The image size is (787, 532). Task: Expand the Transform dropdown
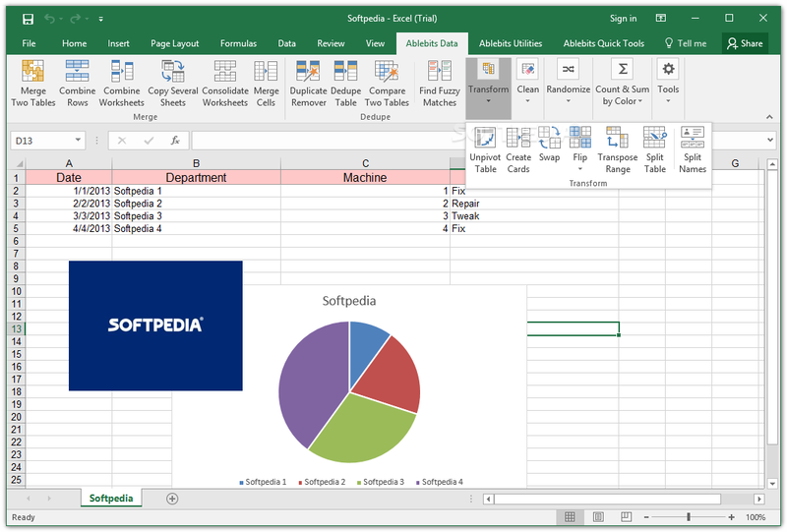[488, 88]
